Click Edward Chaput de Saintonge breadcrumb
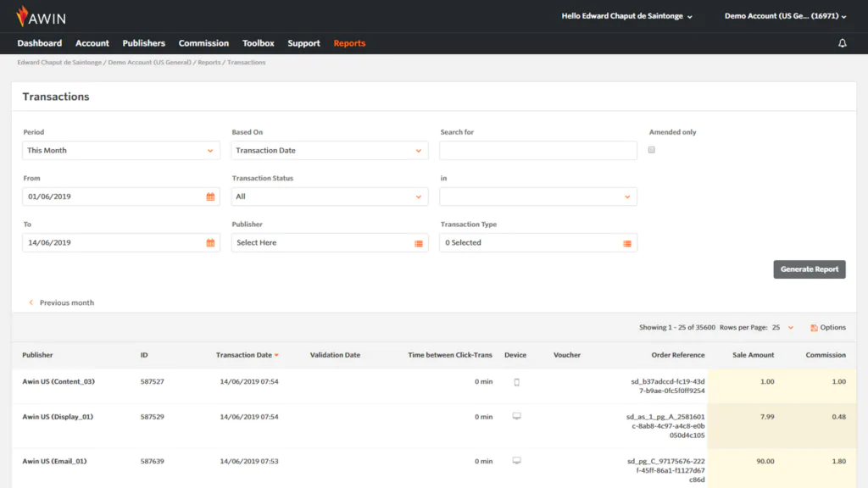Screen dimensions: 868x488 coord(59,63)
